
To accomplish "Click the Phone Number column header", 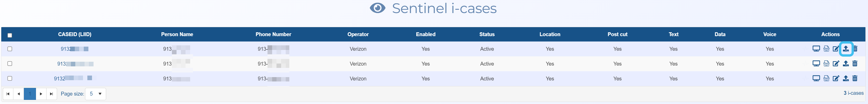I will click(273, 35).
